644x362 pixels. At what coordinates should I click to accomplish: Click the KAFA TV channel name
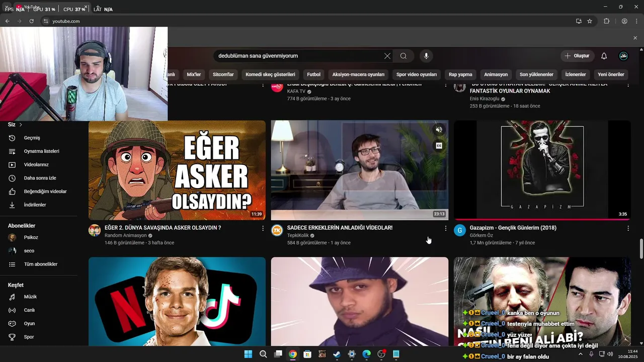[296, 92]
